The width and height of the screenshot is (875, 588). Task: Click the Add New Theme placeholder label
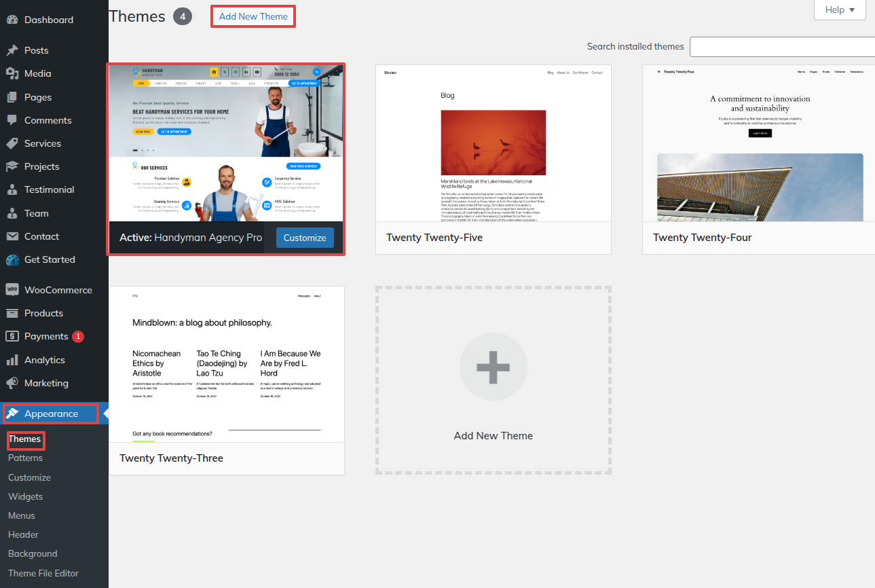coord(494,436)
